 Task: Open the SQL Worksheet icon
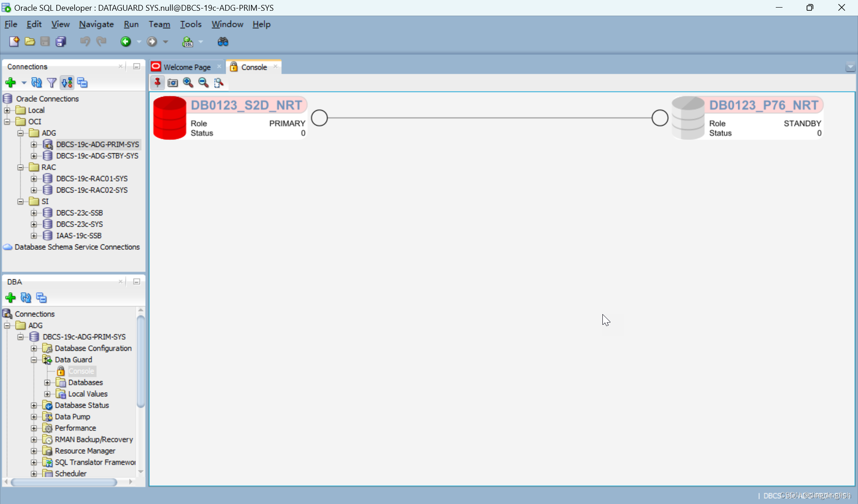188,42
